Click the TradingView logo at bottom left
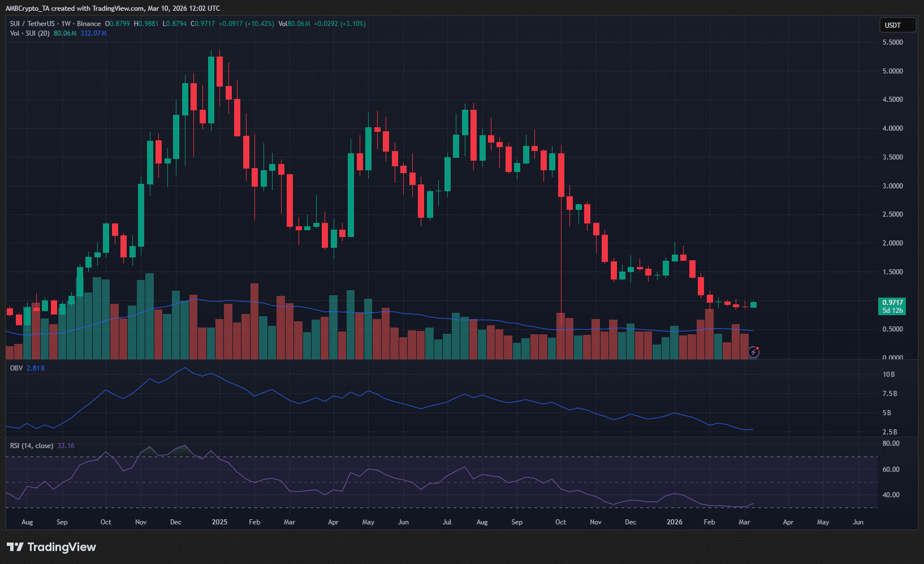924x564 pixels. [51, 547]
